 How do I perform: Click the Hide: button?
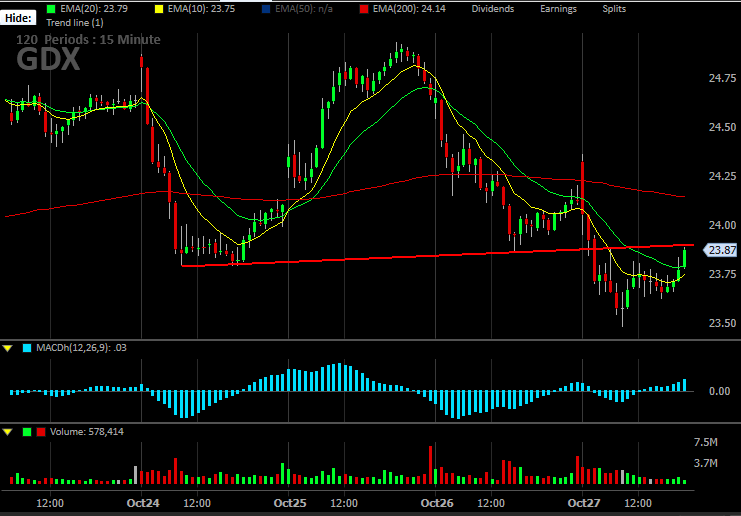18,18
